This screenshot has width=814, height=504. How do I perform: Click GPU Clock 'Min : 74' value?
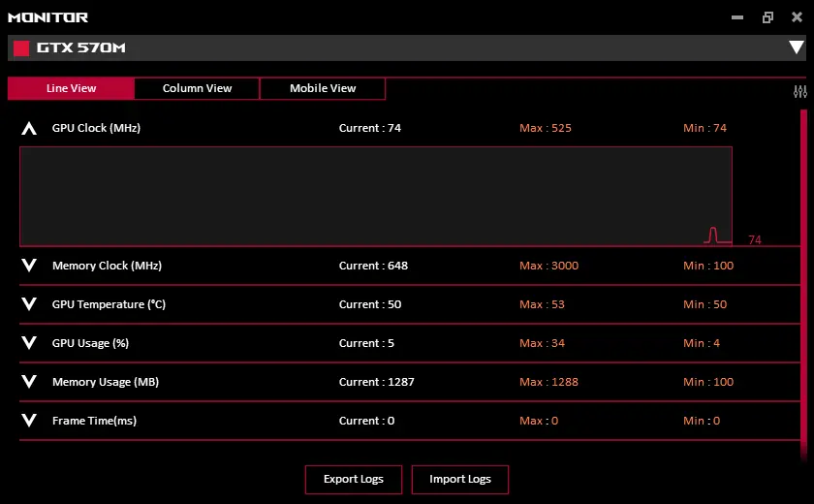(x=704, y=128)
